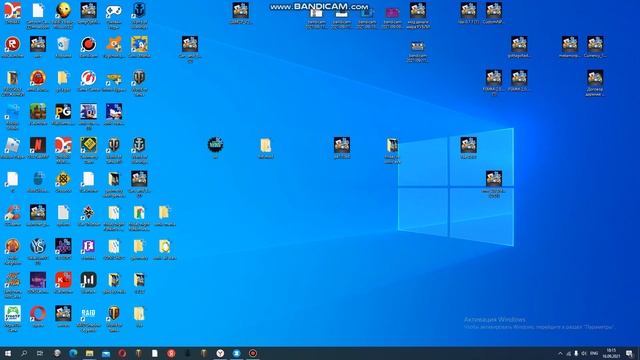Launch the Netflix shortcut on desktop
640x360 pixels.
pyautogui.click(x=38, y=145)
